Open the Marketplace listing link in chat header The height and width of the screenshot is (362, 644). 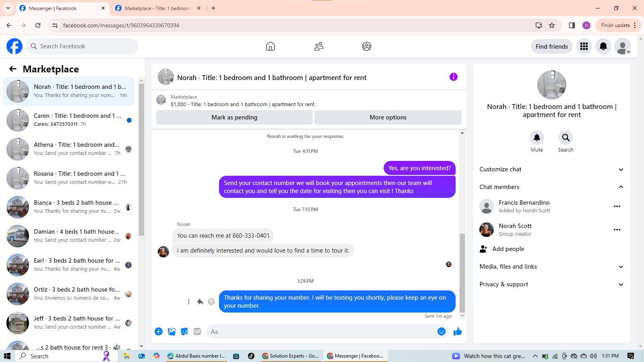click(x=242, y=105)
